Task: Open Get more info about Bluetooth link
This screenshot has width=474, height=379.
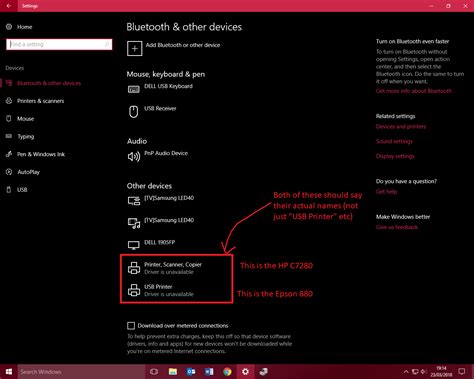Action: (x=414, y=91)
